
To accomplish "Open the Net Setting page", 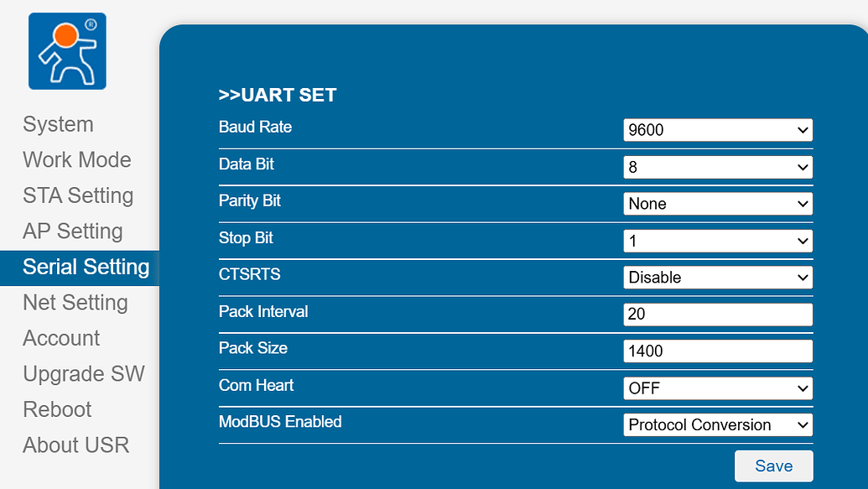I will click(76, 303).
